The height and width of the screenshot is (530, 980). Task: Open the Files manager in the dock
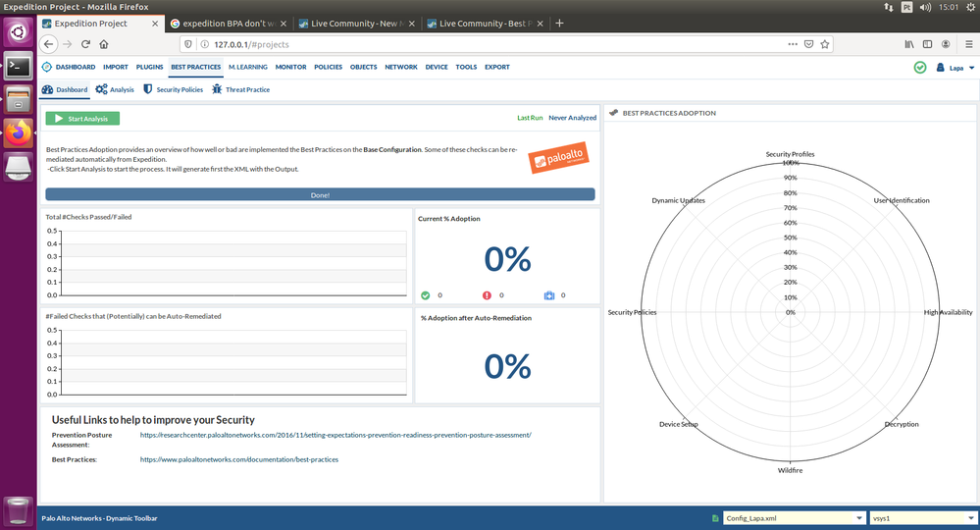pos(18,100)
